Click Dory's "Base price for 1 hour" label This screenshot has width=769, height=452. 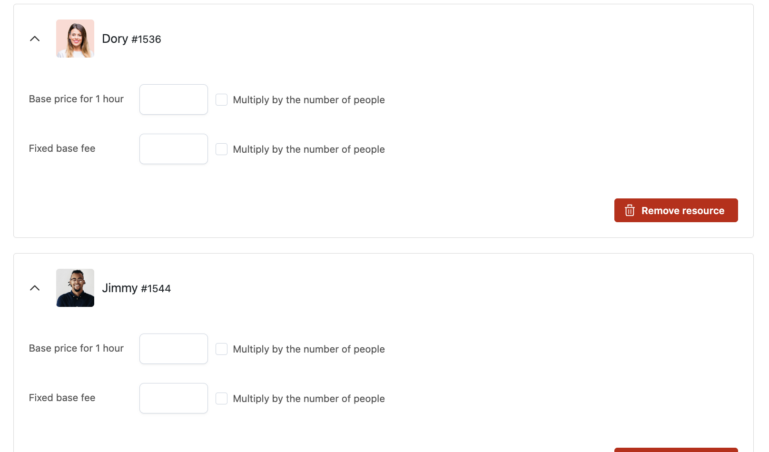pos(76,99)
